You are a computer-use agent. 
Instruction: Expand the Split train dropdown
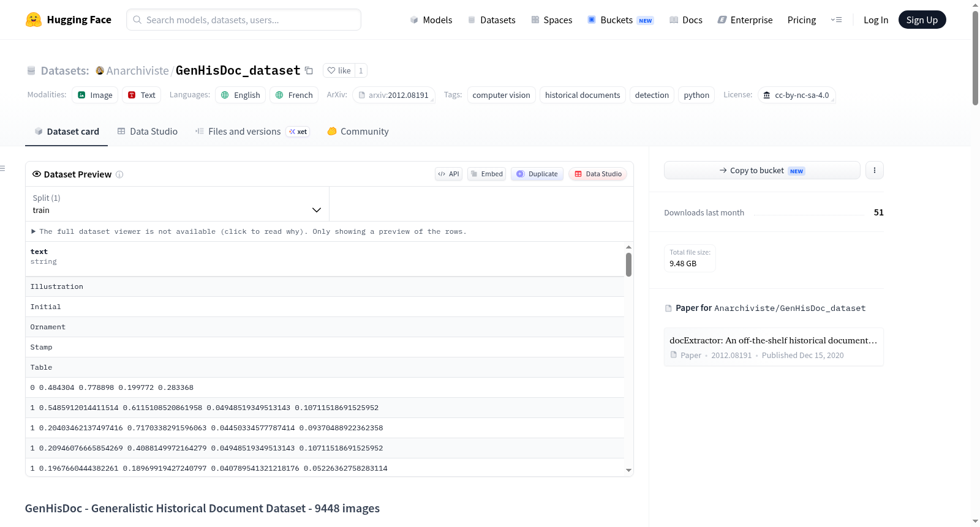[x=177, y=204]
